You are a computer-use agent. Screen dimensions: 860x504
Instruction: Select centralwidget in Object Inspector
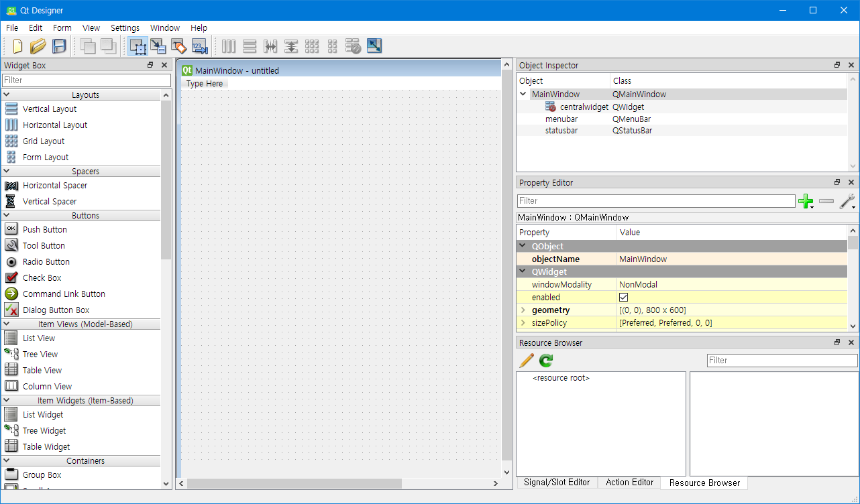click(x=584, y=107)
